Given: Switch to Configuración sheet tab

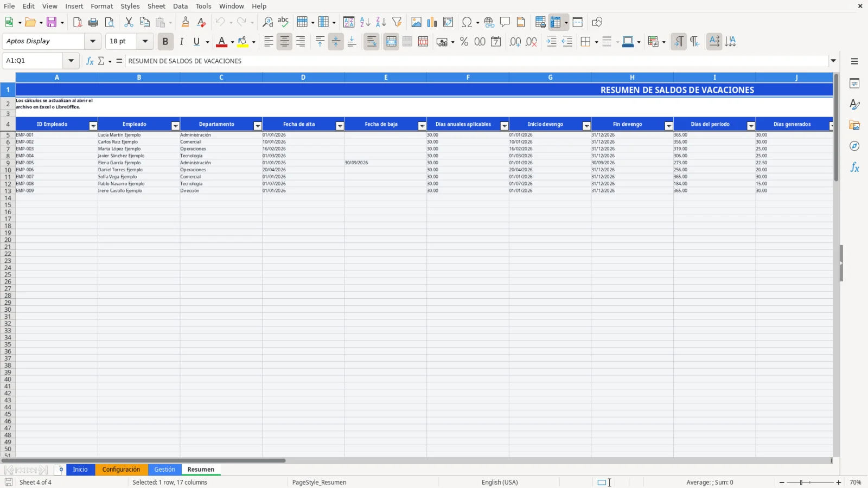Looking at the screenshot, I should [121, 470].
